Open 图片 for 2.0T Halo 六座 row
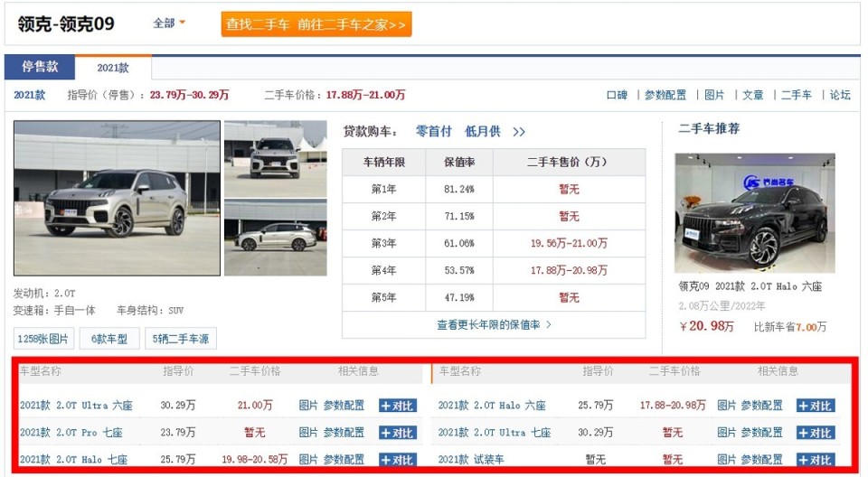The width and height of the screenshot is (868, 477). tap(727, 406)
